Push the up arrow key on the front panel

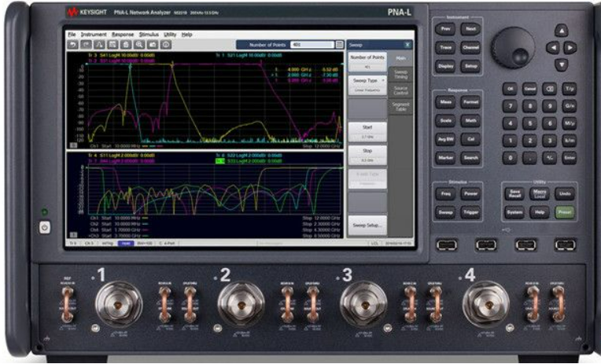[x=562, y=31]
